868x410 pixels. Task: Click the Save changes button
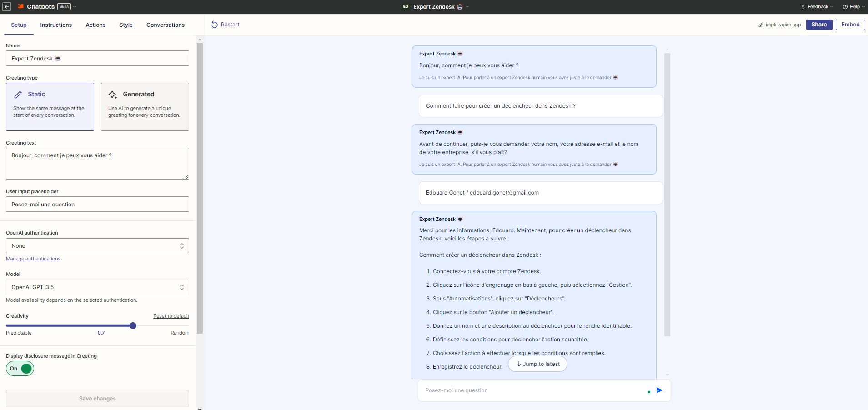point(97,399)
